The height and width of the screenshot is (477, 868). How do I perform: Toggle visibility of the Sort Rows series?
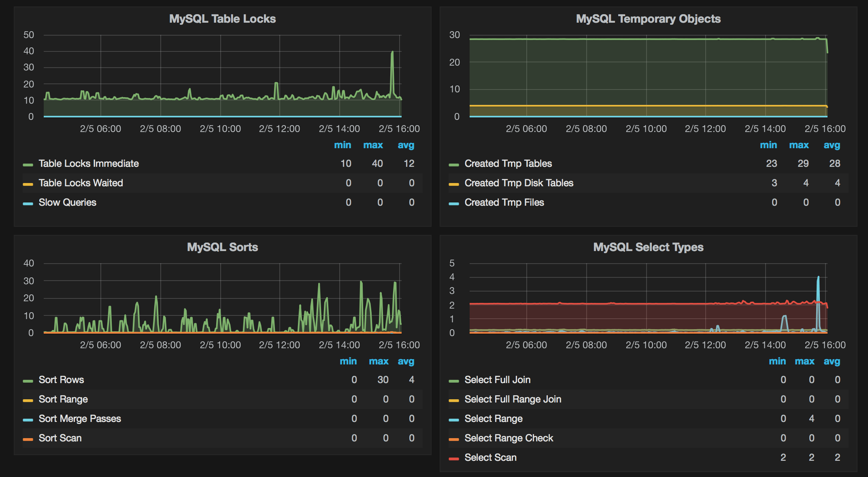[61, 380]
